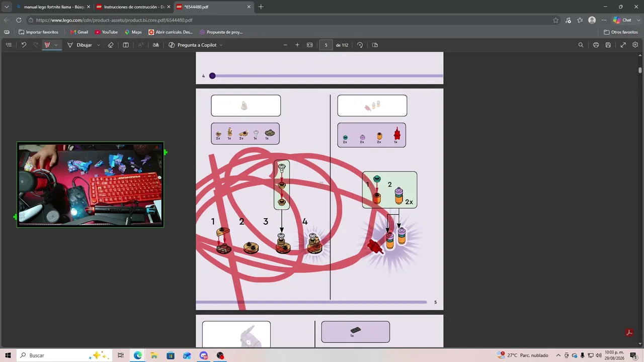Viewport: 644px width, 362px height.
Task: Click the taskbar Buscar search box
Action: pyautogui.click(x=64, y=355)
